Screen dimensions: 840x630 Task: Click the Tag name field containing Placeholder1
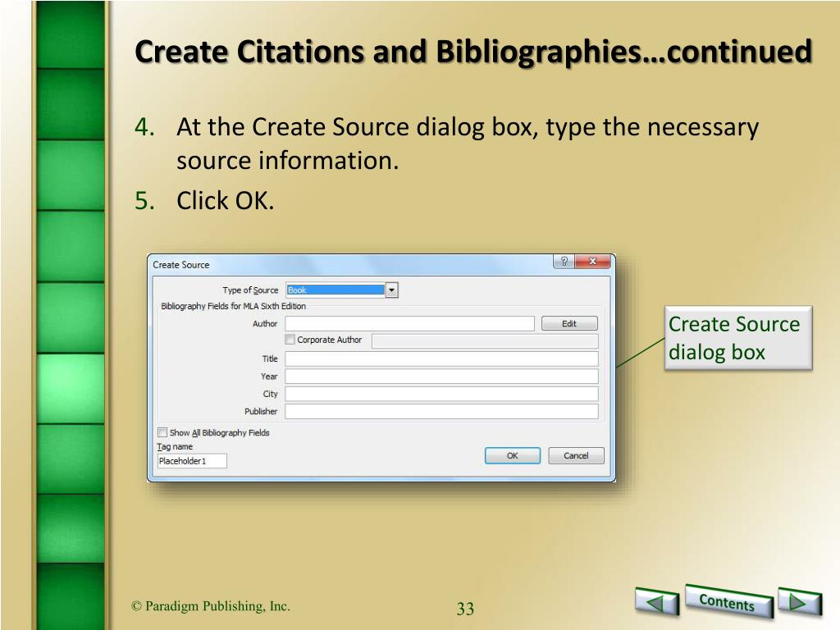coord(192,461)
